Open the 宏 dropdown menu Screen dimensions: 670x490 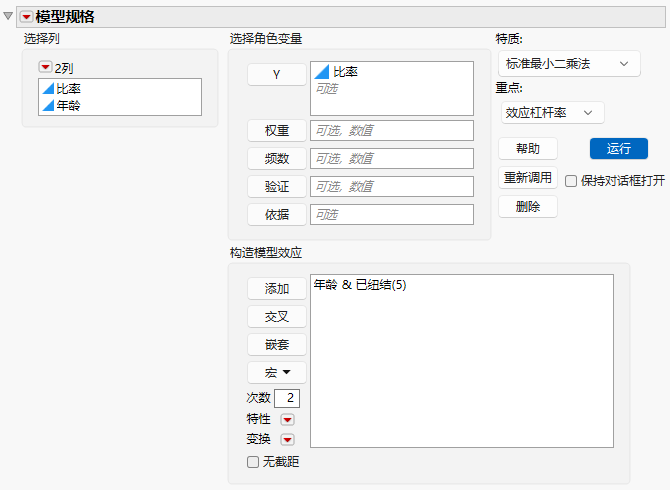(276, 373)
